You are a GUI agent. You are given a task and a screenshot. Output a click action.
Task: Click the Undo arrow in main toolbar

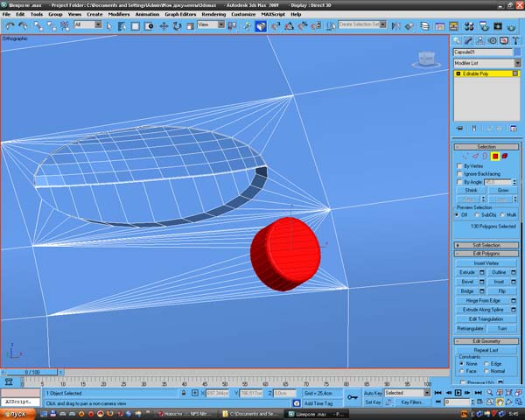[9, 25]
